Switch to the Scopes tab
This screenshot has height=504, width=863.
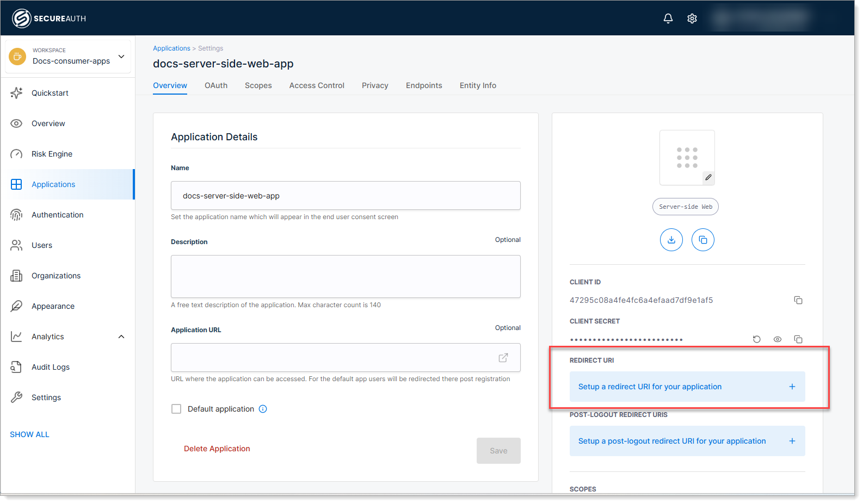tap(258, 85)
